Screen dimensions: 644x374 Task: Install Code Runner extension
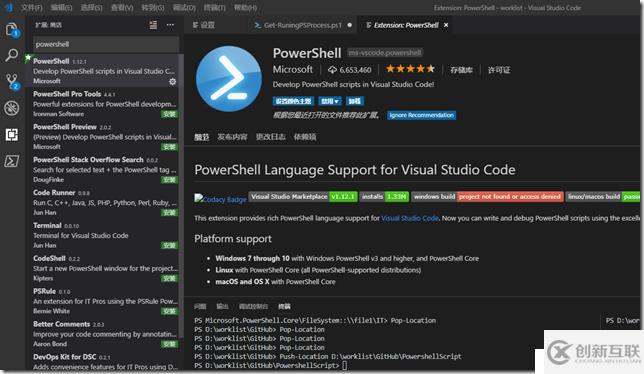169,213
